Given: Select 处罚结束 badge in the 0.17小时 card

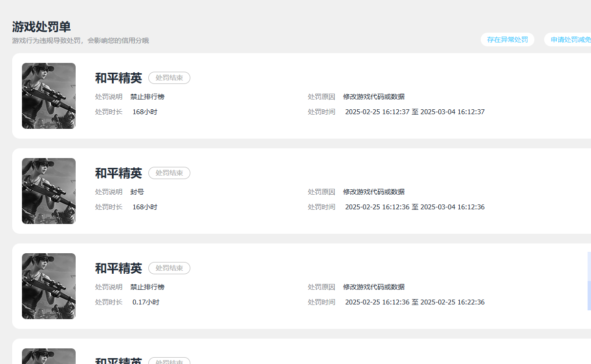Looking at the screenshot, I should [x=169, y=268].
